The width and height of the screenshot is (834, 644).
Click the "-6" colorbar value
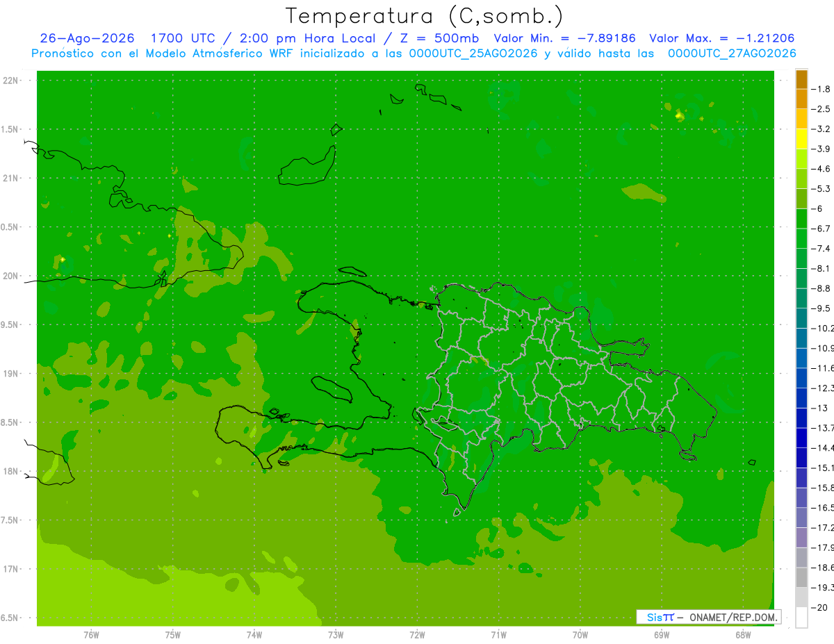[x=818, y=208]
